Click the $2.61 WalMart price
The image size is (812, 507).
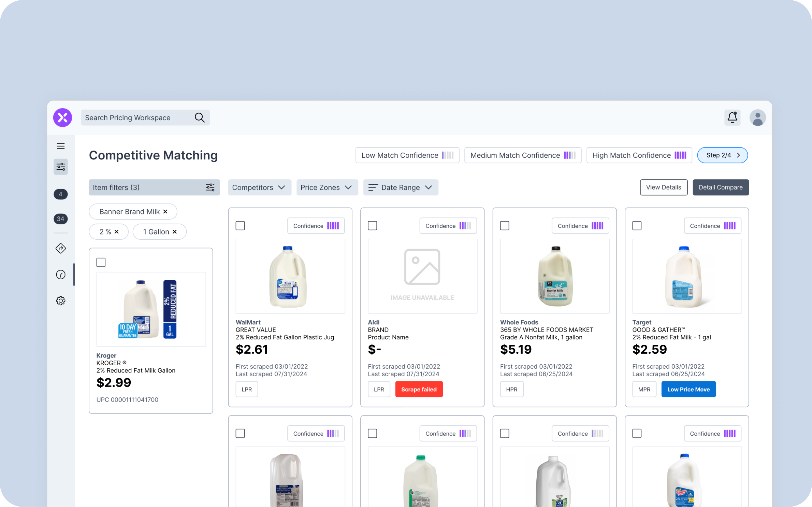[252, 349]
